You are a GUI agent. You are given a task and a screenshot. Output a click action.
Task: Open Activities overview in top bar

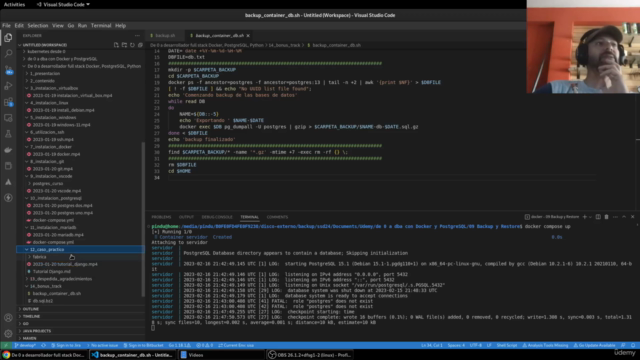point(14,4)
